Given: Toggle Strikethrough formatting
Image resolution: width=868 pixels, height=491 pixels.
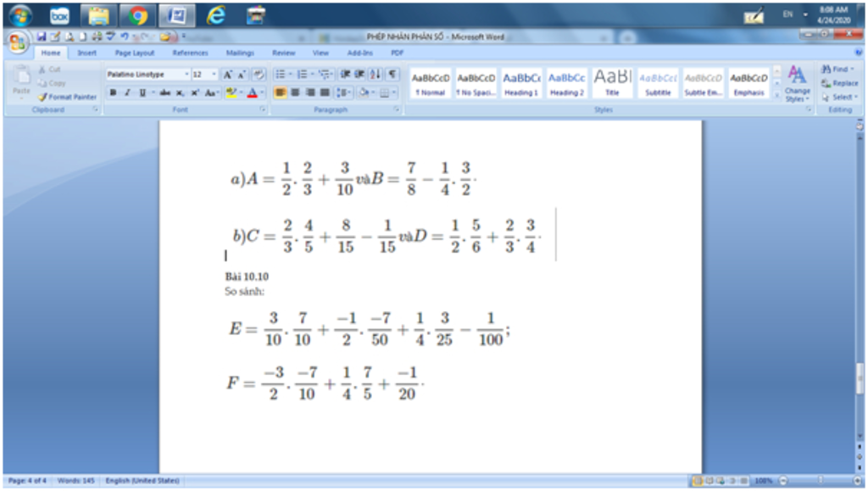Looking at the screenshot, I should (x=165, y=92).
